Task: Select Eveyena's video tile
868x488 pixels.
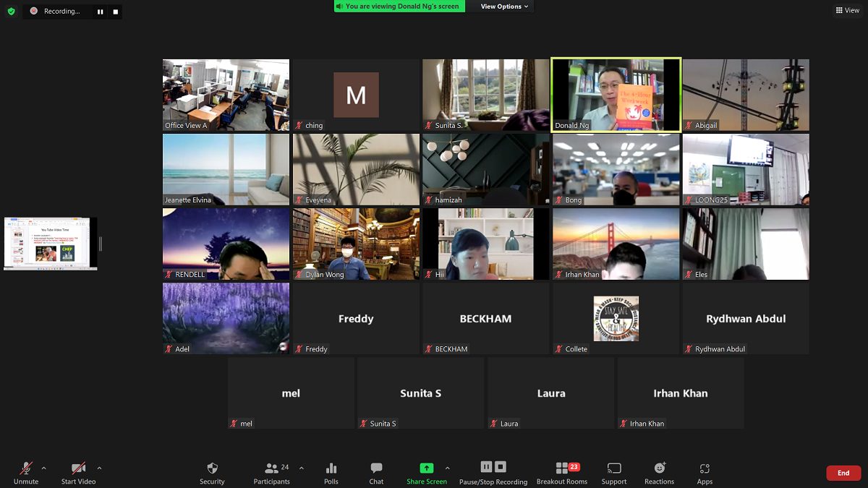Action: tap(356, 169)
